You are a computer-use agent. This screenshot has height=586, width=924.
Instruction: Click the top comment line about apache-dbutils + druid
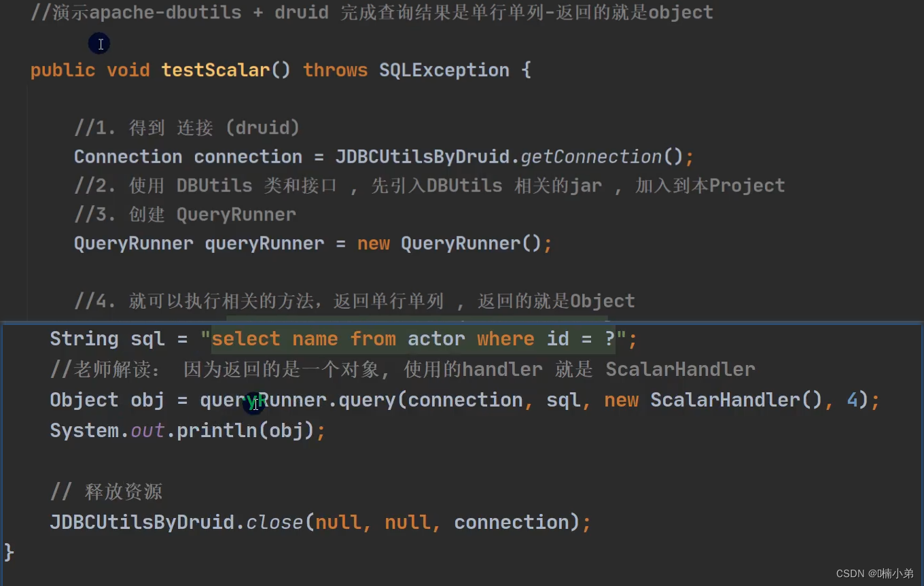tap(372, 12)
